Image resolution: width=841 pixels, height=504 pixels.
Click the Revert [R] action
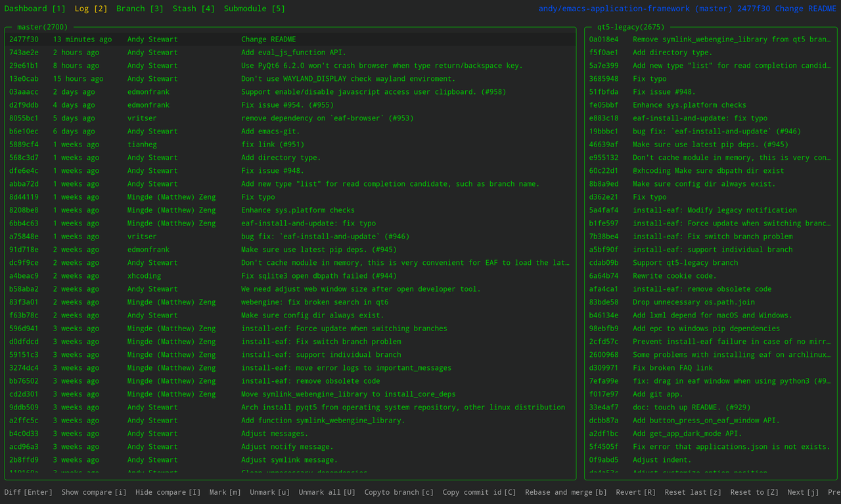(x=636, y=492)
